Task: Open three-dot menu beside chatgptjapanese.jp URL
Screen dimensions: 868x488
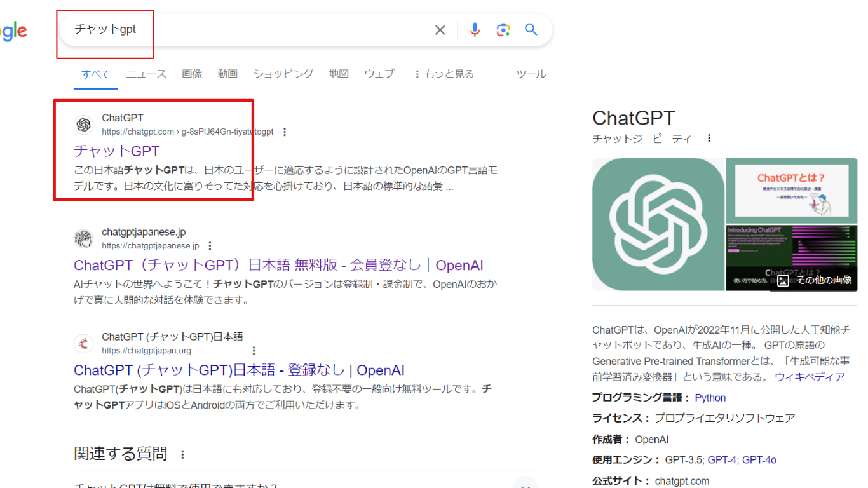Action: click(x=210, y=246)
